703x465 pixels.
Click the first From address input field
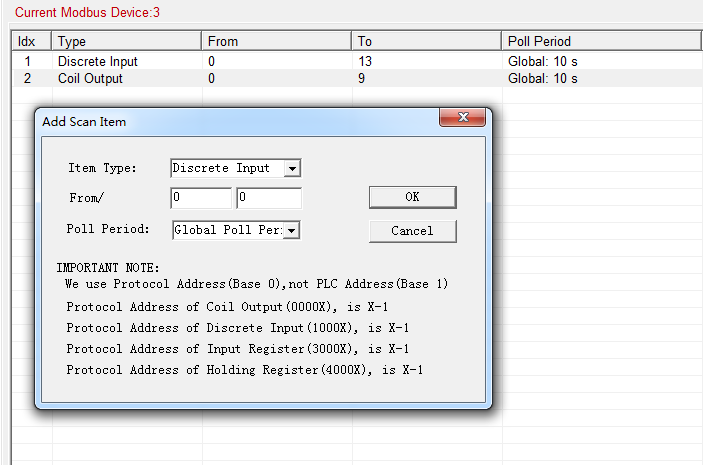pyautogui.click(x=201, y=198)
